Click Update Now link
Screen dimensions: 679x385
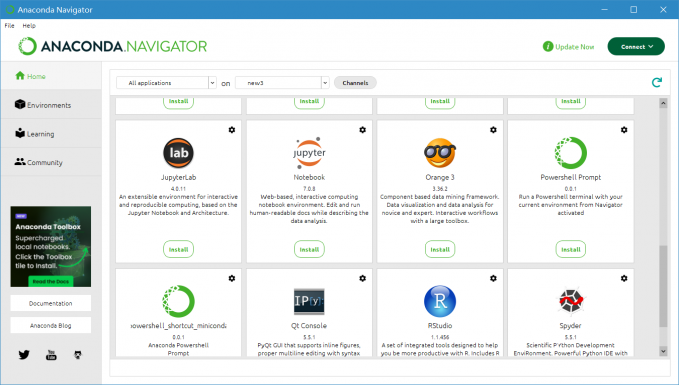pyautogui.click(x=575, y=47)
